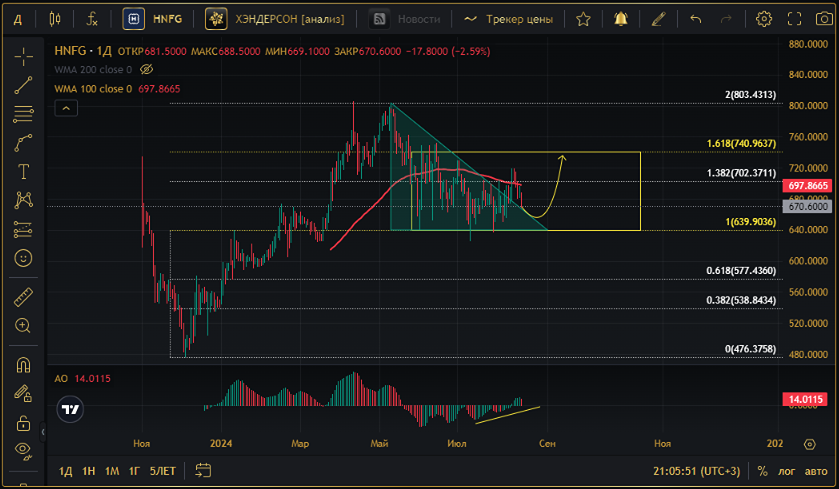Collapse the indicator legend chevron
This screenshot has width=839, height=489.
[x=66, y=108]
